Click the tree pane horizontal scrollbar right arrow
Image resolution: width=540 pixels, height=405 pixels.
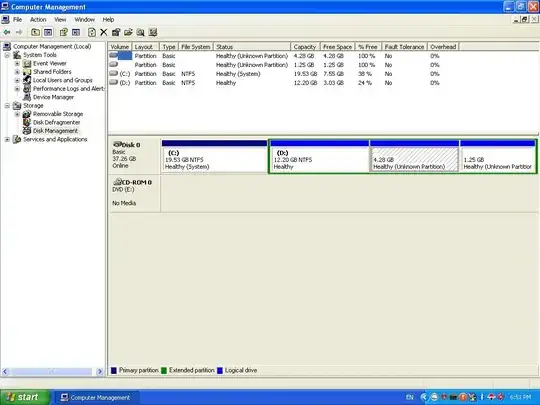[100, 372]
